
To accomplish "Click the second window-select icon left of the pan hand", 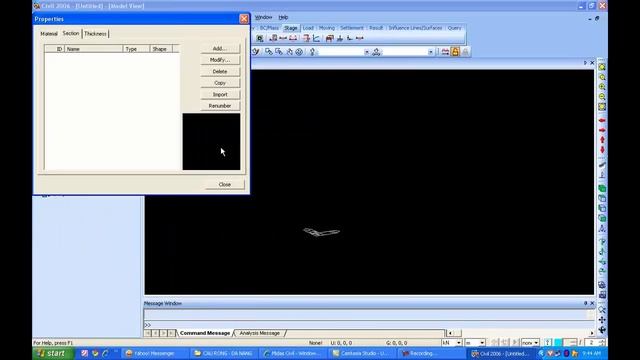I will [x=279, y=51].
